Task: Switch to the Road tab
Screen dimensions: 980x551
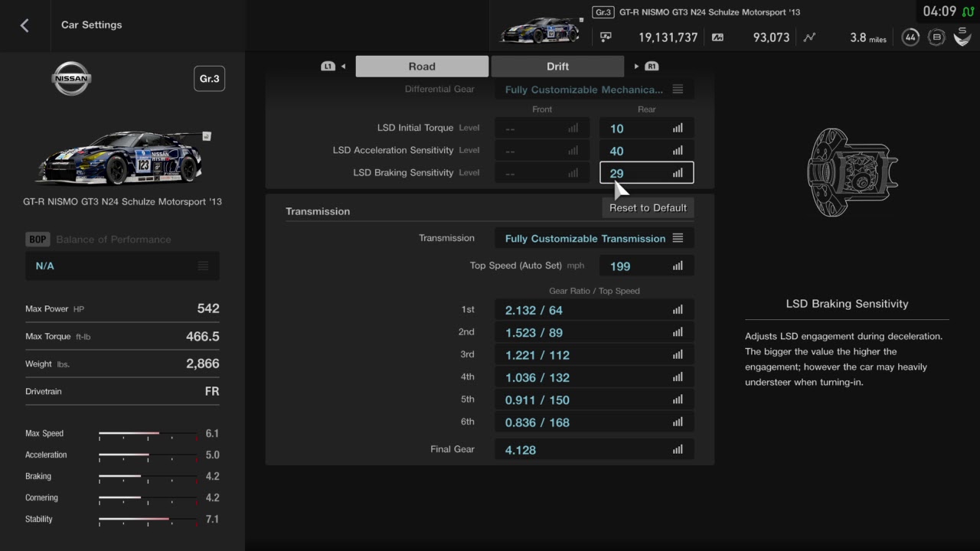Action: point(422,67)
